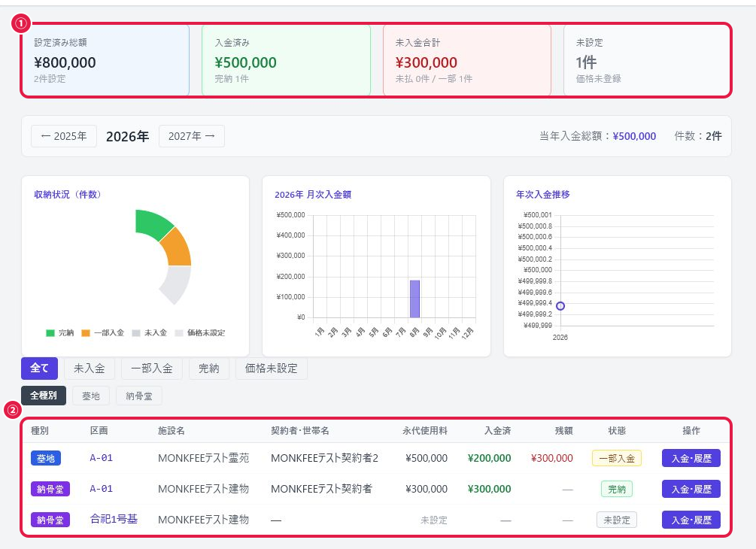756x549 pixels.
Task: Go to previous year 2025年
Action: pos(64,136)
